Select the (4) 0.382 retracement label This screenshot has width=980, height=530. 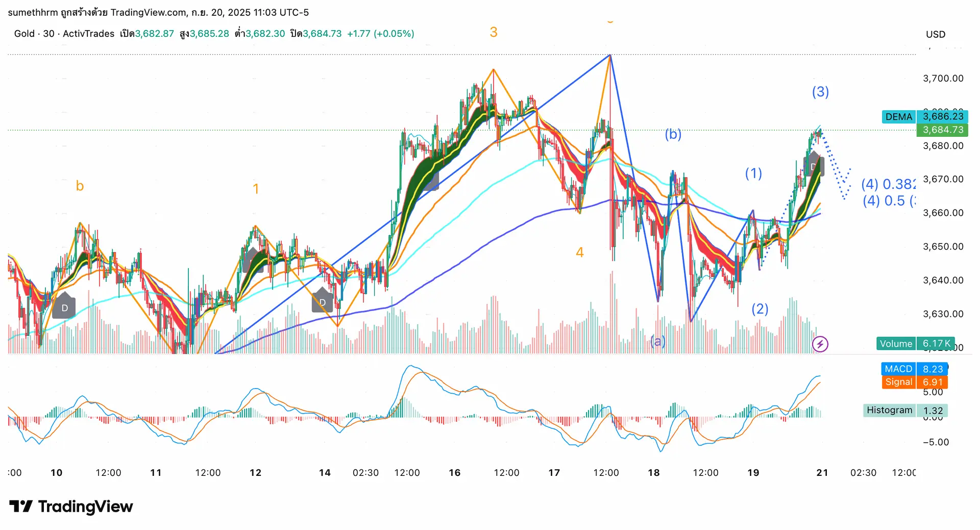[x=888, y=184]
